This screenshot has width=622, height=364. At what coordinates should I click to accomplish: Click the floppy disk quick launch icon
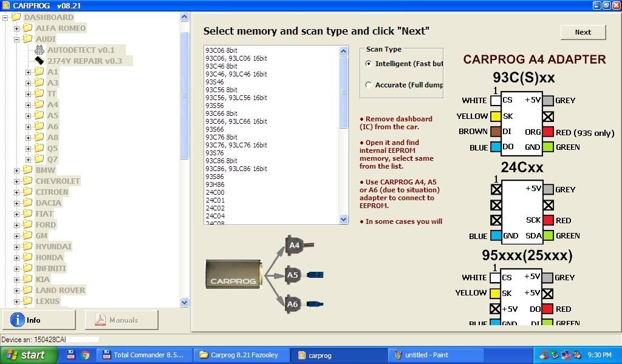point(70,354)
